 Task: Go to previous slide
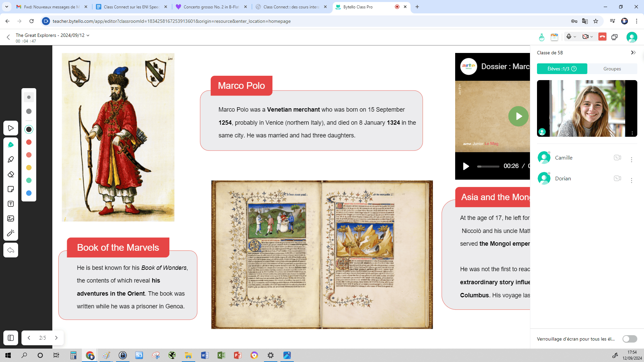point(29,338)
